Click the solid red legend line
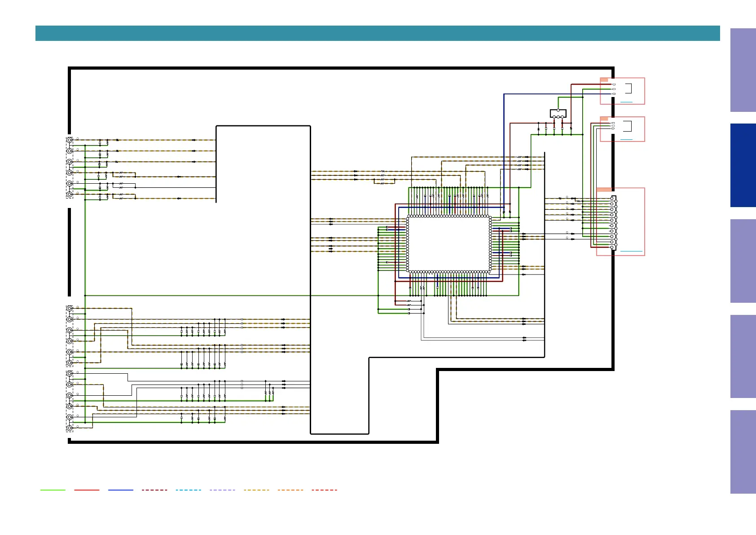Screen dimensions: 756x535 click(x=87, y=490)
